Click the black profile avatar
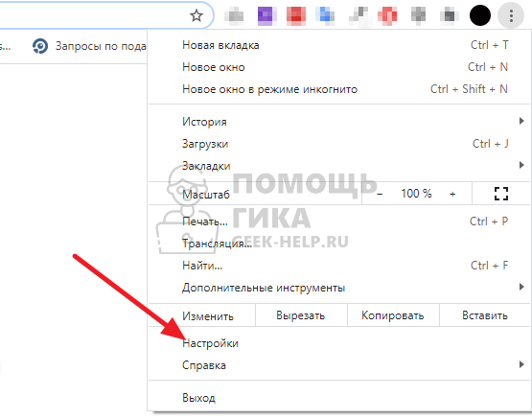The height and width of the screenshot is (419, 532). [x=479, y=15]
